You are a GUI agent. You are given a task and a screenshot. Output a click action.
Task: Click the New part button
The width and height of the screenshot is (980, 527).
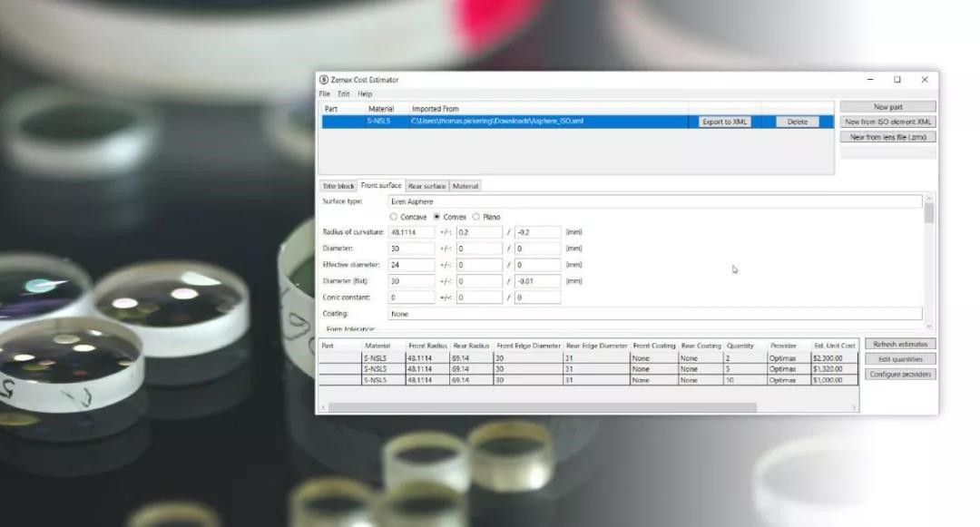tap(887, 107)
